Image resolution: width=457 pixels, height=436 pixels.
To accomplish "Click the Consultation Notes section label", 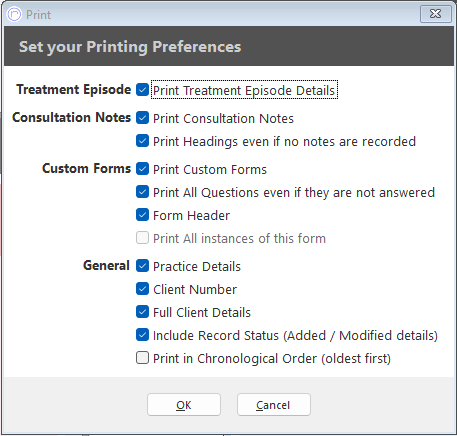I will [x=71, y=117].
